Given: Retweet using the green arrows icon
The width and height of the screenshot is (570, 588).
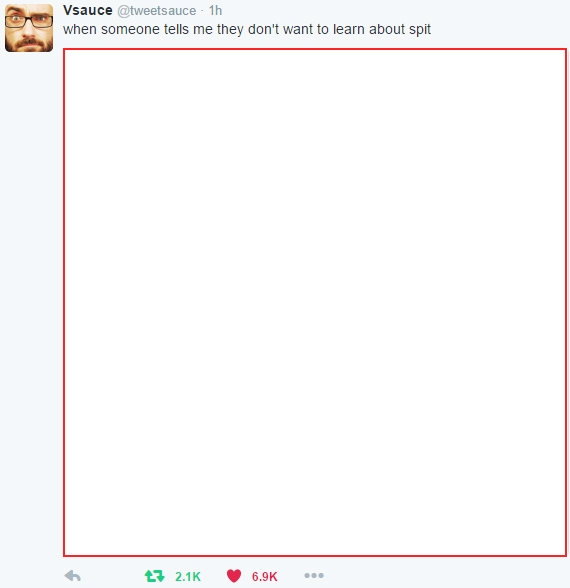Looking at the screenshot, I should coord(154,576).
